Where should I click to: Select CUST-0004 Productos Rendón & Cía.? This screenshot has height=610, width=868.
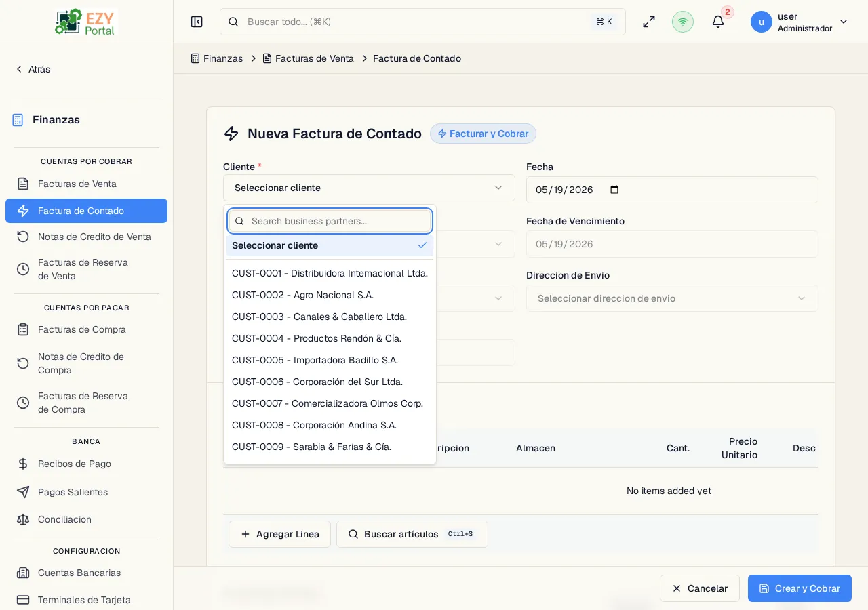click(330, 338)
